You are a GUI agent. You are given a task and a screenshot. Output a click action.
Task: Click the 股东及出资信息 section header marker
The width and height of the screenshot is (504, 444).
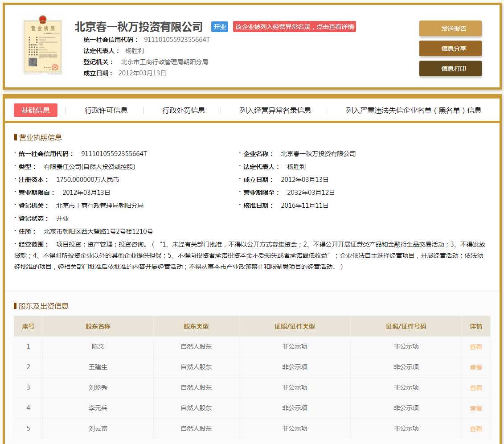16,306
